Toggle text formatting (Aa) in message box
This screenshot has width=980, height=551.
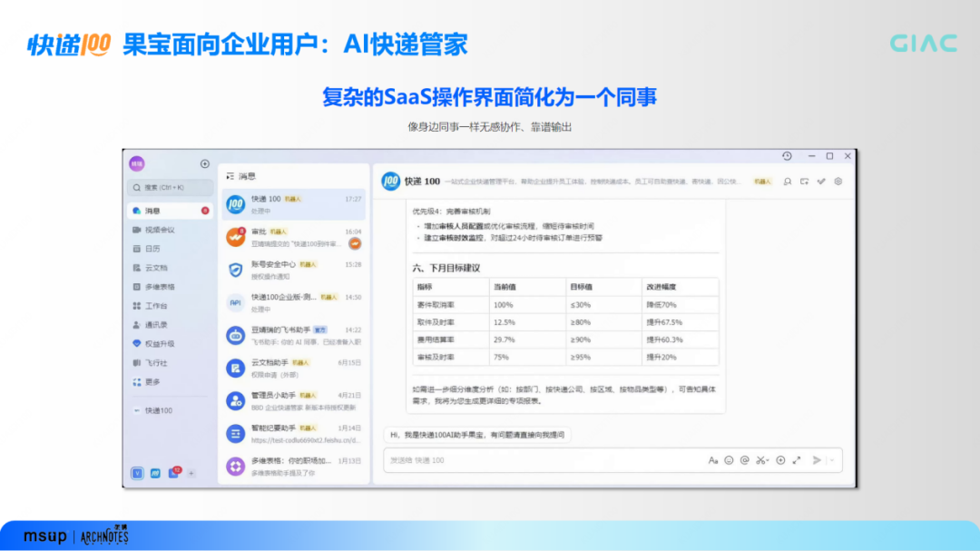point(713,461)
